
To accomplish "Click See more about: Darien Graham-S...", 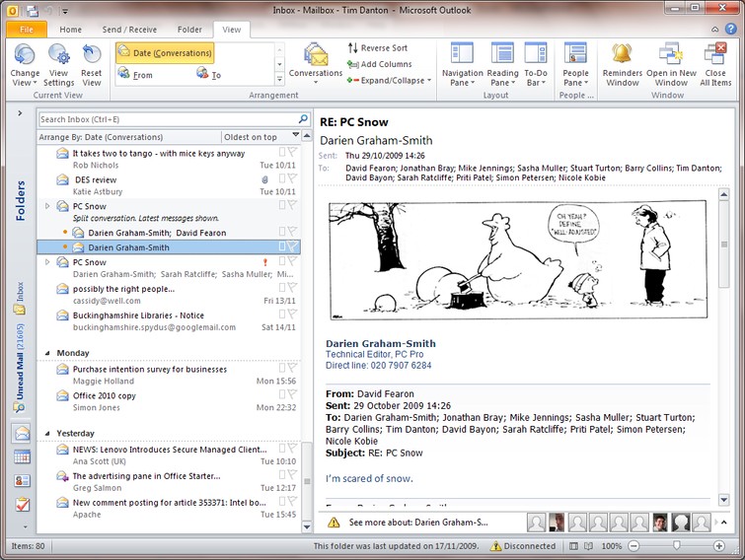I will tap(418, 523).
